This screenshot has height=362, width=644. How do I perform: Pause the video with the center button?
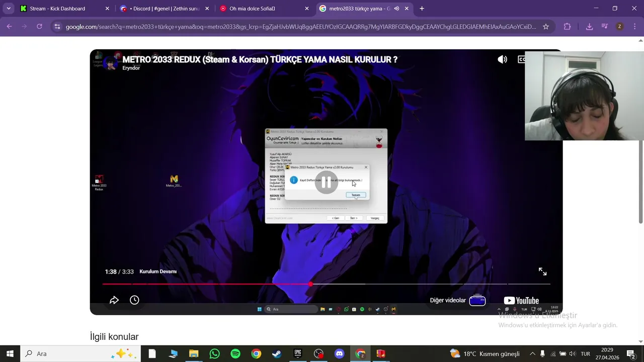326,183
